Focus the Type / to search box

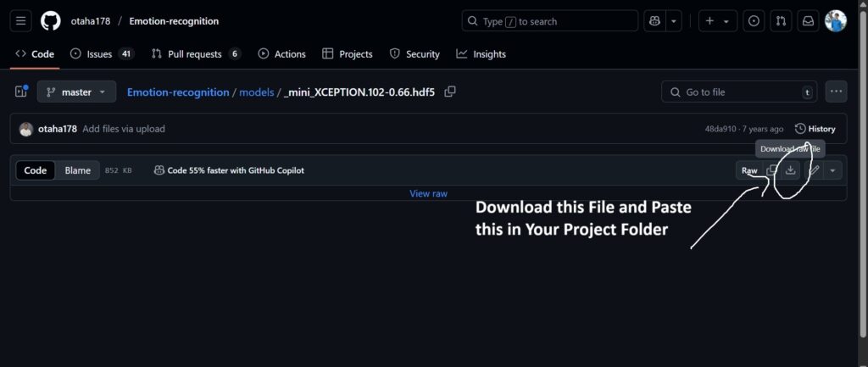[549, 21]
